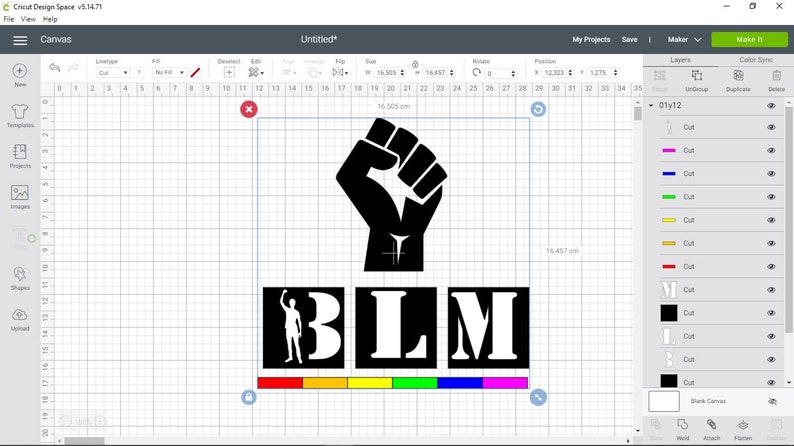Image resolution: width=794 pixels, height=446 pixels.
Task: Click the Untitled* project title
Action: [319, 39]
